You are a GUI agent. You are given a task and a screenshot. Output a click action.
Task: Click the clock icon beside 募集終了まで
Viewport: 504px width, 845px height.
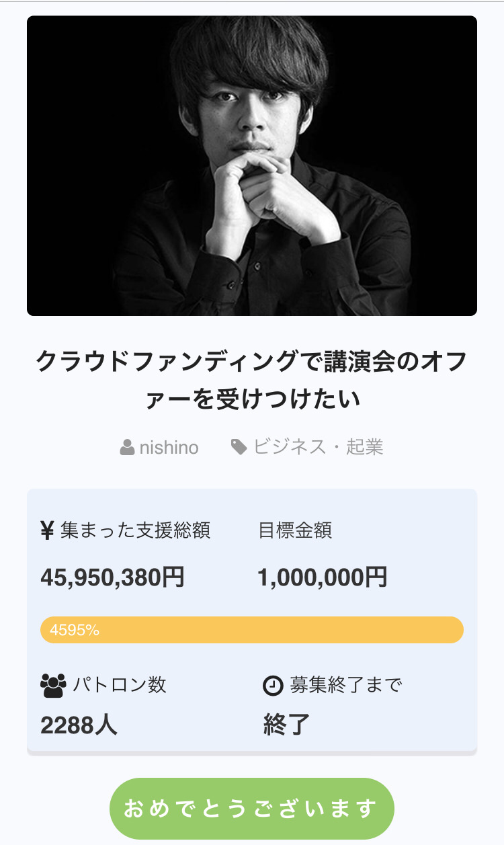(x=272, y=686)
